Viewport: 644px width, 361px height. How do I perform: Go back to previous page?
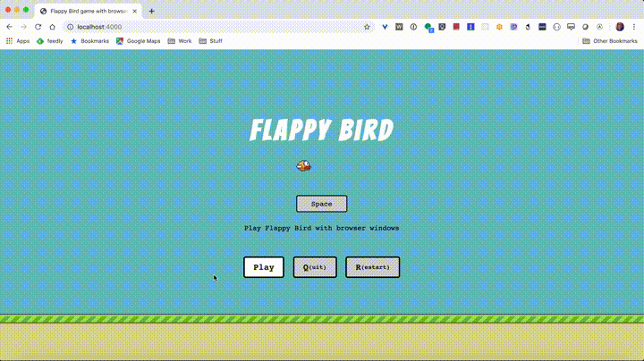[x=10, y=27]
